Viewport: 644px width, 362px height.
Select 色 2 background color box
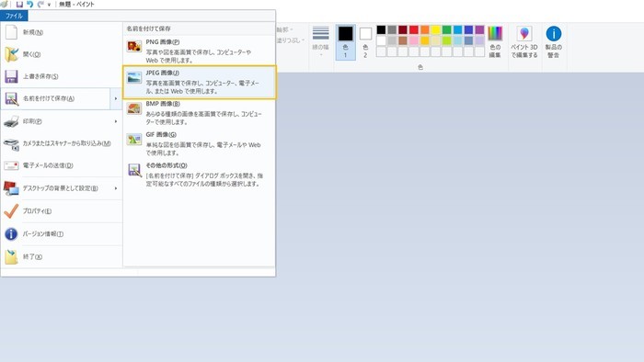(x=365, y=42)
